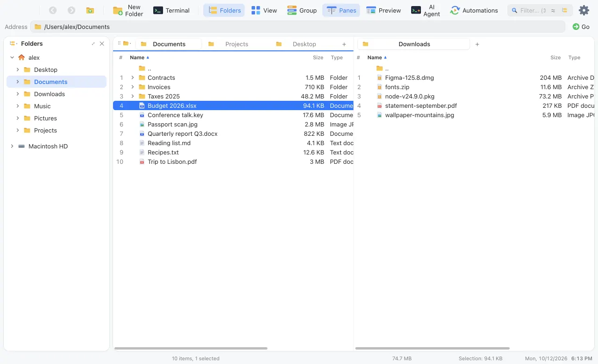This screenshot has width=598, height=364.
Task: Open the Group options
Action: (x=302, y=10)
